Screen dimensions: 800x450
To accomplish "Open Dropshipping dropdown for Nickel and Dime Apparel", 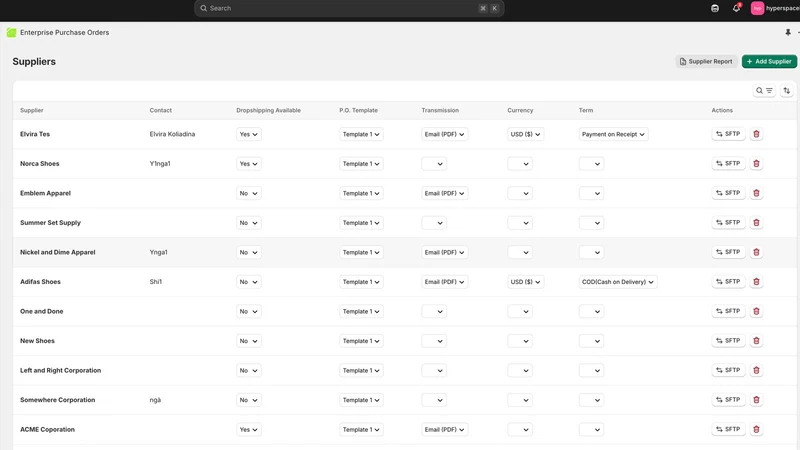I will click(248, 252).
